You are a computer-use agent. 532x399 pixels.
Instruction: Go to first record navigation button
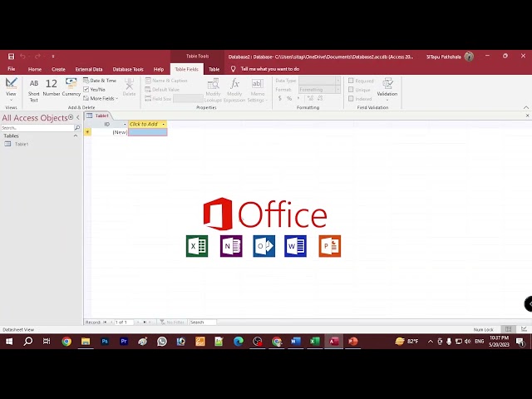pyautogui.click(x=106, y=322)
